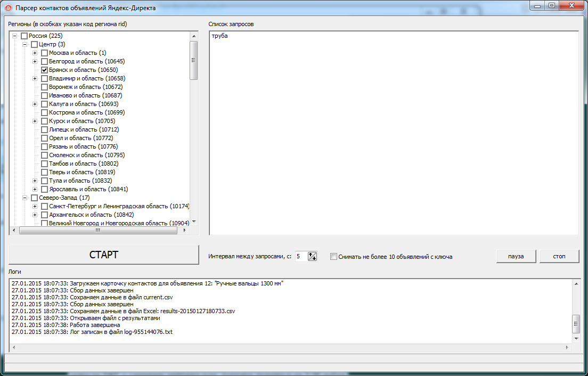Tick Владимир и область checkbox
This screenshot has height=376, width=588.
click(x=44, y=79)
